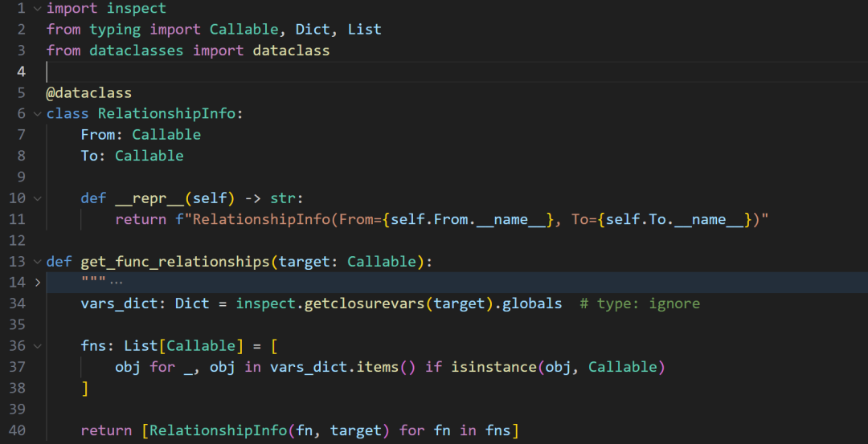This screenshot has width=868, height=444.
Task: Click the '@dataclass' decorator
Action: (89, 93)
